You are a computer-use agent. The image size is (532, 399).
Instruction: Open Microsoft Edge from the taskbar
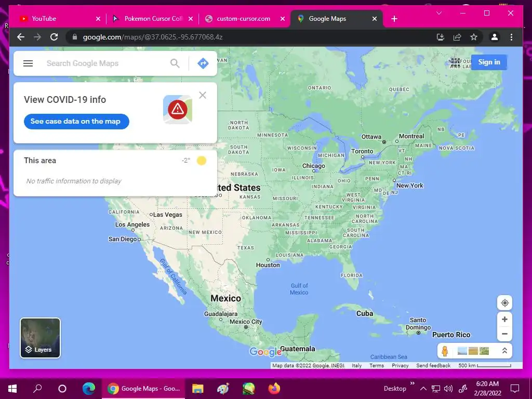tap(88, 389)
